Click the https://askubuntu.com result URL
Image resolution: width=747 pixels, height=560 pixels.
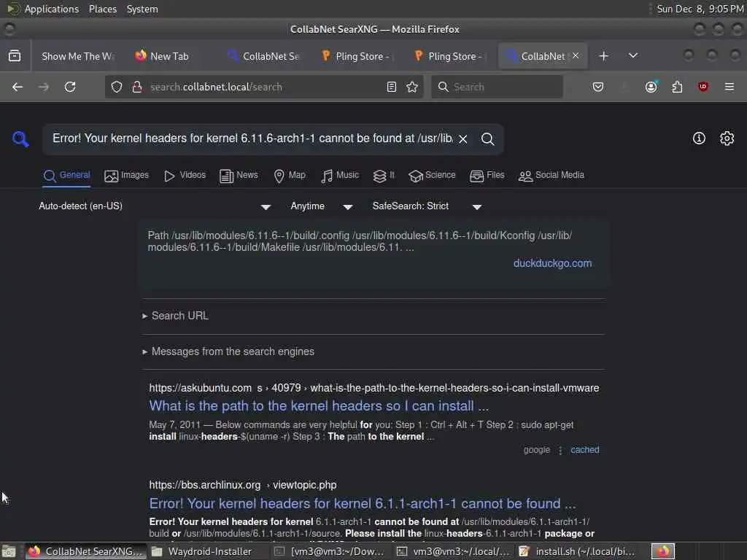pyautogui.click(x=374, y=388)
